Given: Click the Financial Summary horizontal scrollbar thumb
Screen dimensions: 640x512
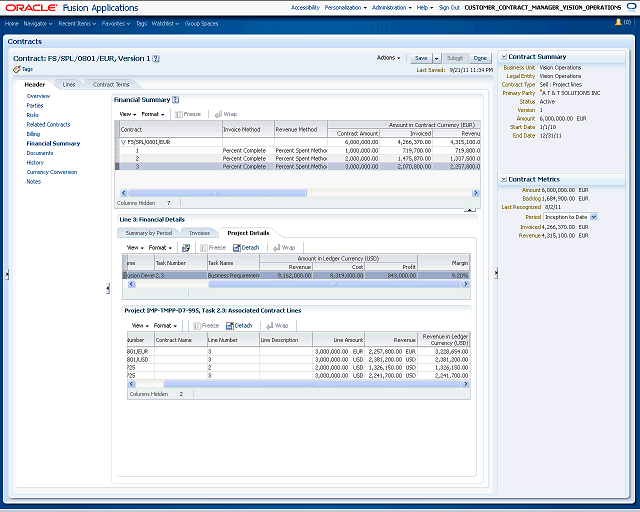Looking at the screenshot, I should coord(217,193).
